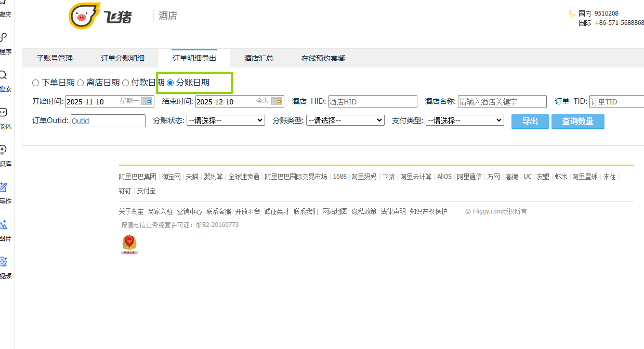The width and height of the screenshot is (644, 349).
Task: Choose the 付款日期 radio option
Action: (x=126, y=83)
